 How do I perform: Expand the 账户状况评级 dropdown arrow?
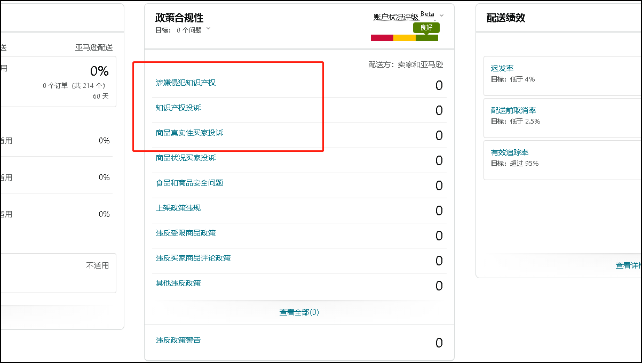pyautogui.click(x=441, y=16)
